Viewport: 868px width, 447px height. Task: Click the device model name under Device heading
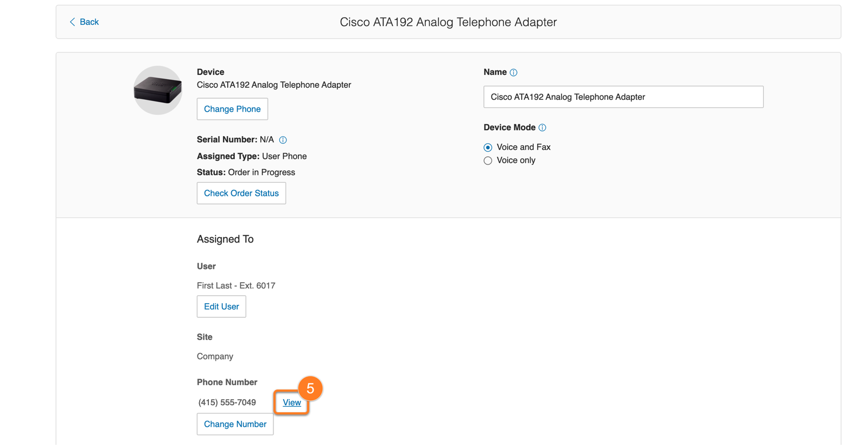(x=274, y=85)
